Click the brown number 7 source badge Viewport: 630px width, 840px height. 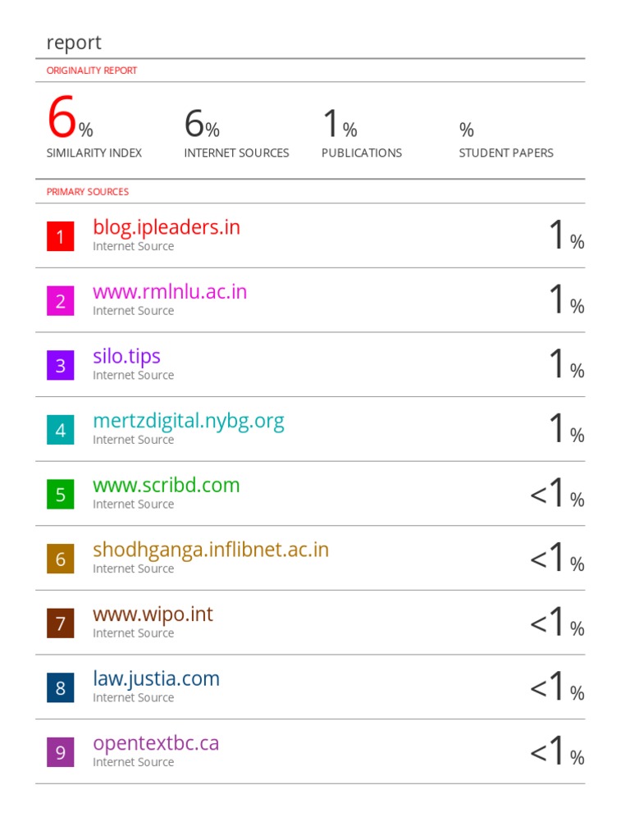coord(60,623)
